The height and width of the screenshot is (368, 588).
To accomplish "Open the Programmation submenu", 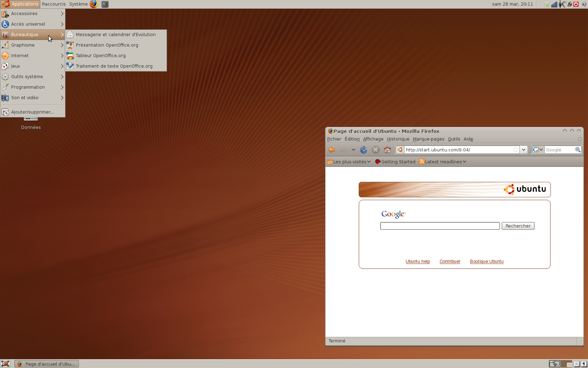I will click(33, 87).
